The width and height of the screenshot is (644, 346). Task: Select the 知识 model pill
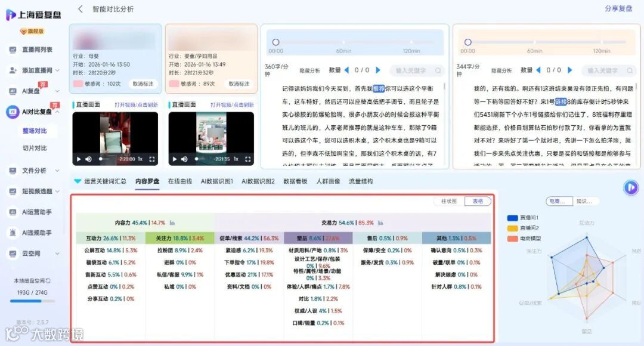584,202
